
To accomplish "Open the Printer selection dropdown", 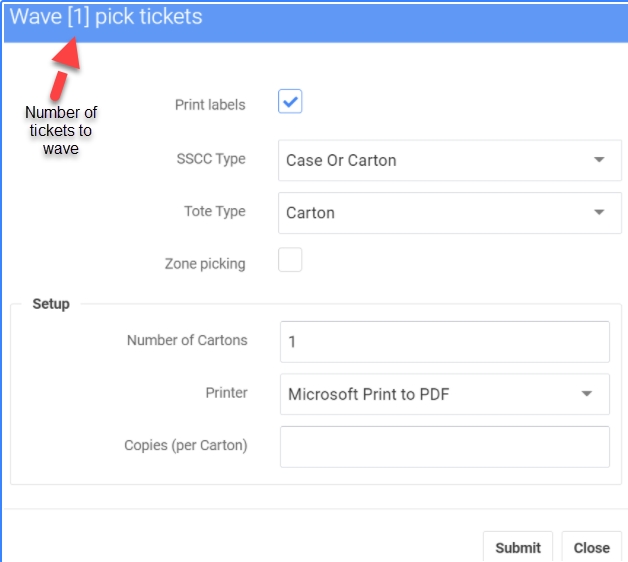I will pos(444,394).
